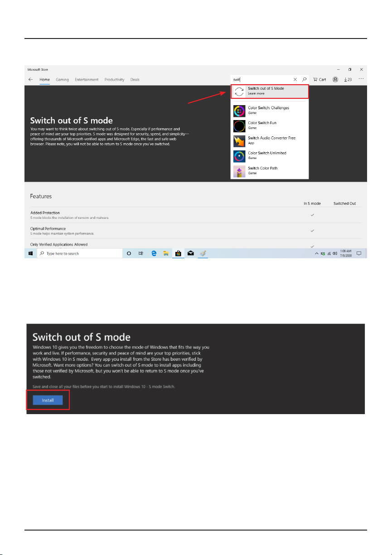Open the Entertainment tab
The height and width of the screenshot is (555, 392).
(x=87, y=79)
